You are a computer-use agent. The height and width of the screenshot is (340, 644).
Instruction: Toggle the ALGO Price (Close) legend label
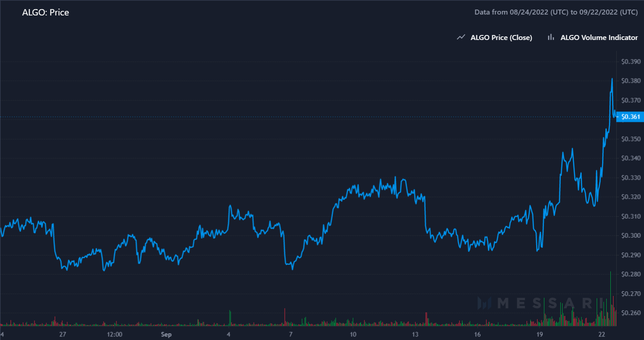click(501, 38)
